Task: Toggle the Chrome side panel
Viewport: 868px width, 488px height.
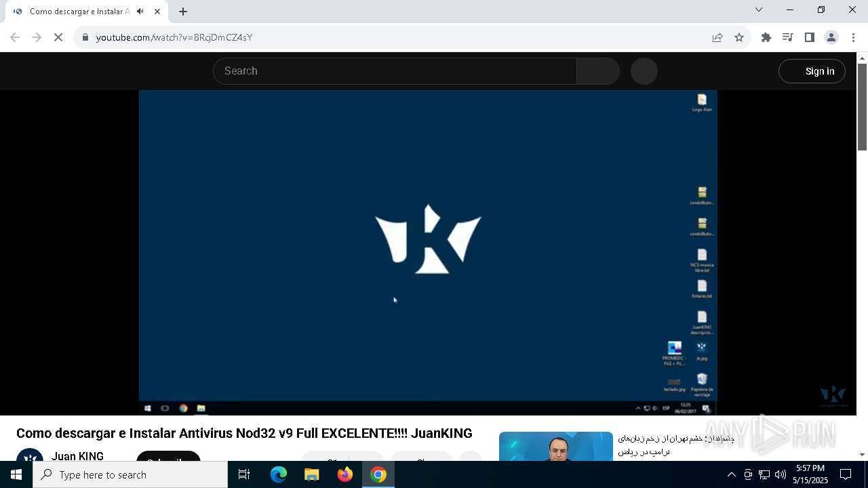Action: point(810,37)
